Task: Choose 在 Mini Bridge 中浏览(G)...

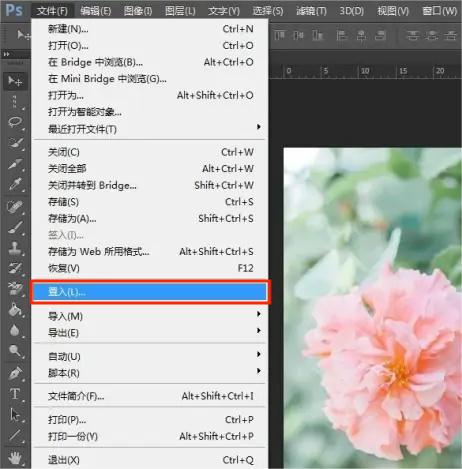Action: [x=150, y=79]
